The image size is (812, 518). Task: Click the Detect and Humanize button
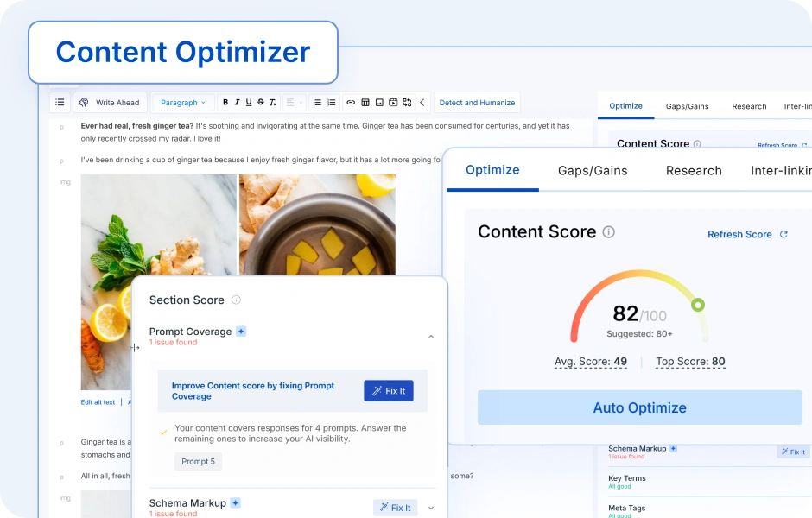coord(477,103)
